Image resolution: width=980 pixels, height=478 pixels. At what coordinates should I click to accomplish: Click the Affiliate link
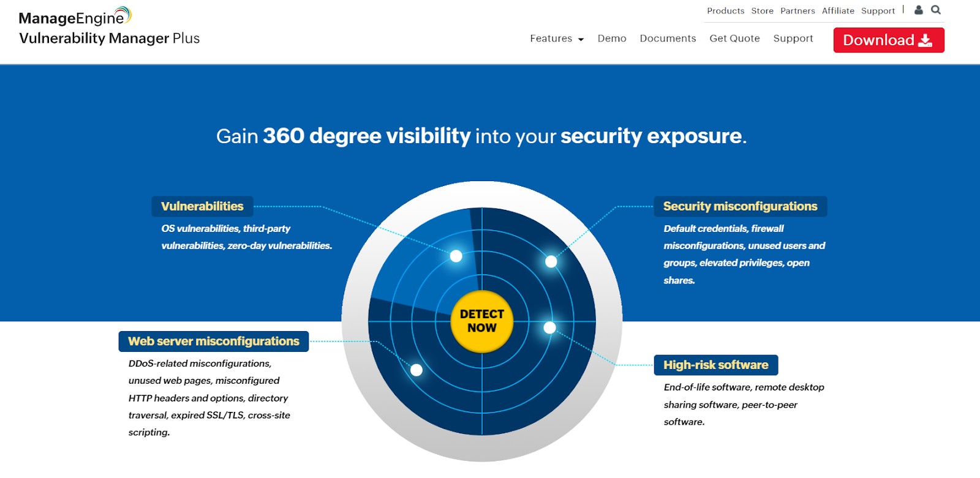coord(838,11)
